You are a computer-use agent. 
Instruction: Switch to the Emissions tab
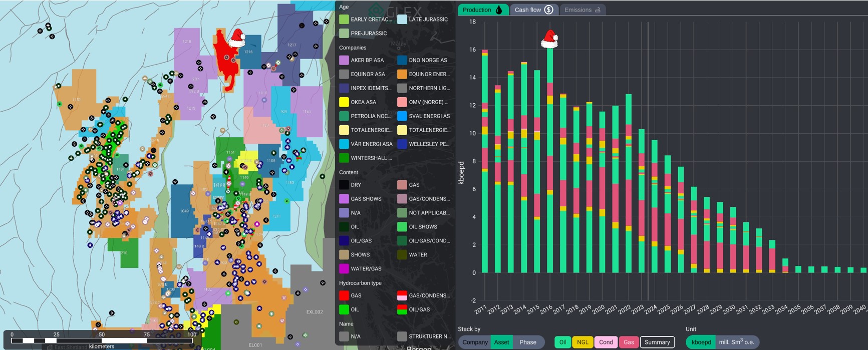(x=577, y=10)
